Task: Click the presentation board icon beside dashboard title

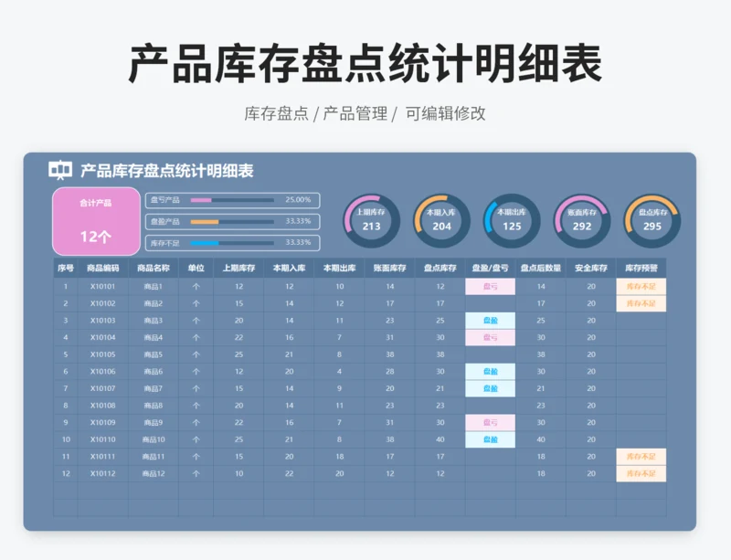Action: [x=60, y=170]
